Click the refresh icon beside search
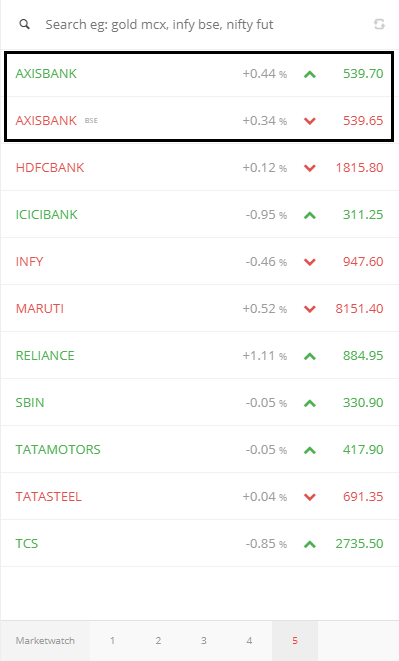Image resolution: width=399 pixels, height=661 pixels. pos(379,24)
